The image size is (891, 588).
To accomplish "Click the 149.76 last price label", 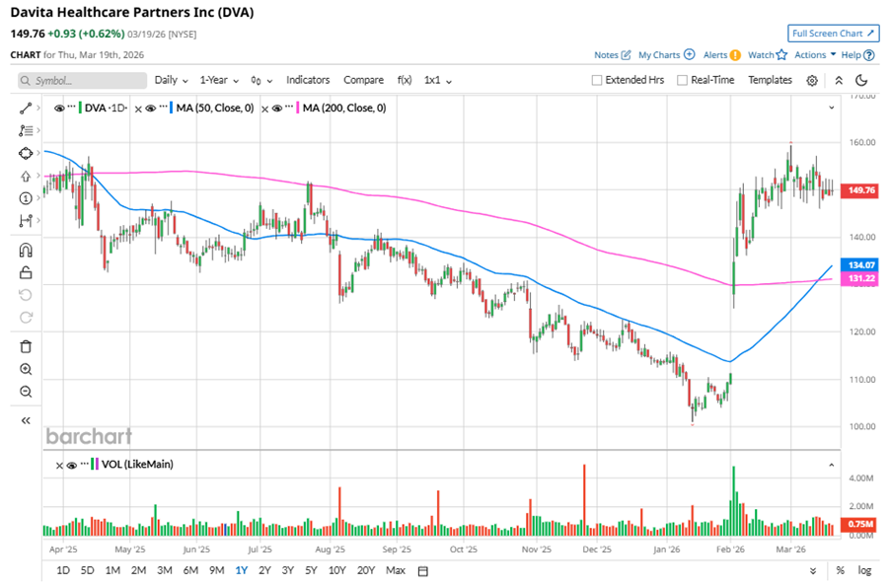I will 859,190.
